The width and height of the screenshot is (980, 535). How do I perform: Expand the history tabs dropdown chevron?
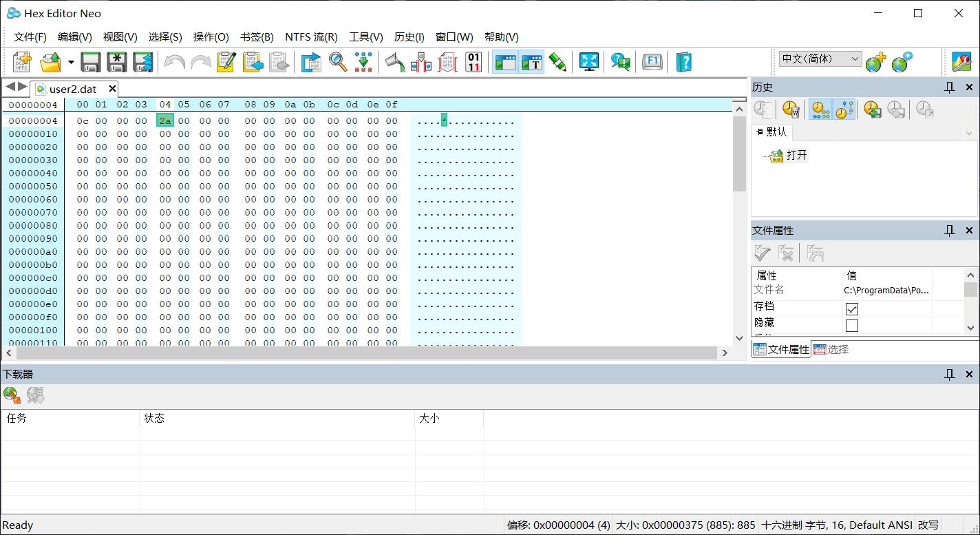coord(969,134)
